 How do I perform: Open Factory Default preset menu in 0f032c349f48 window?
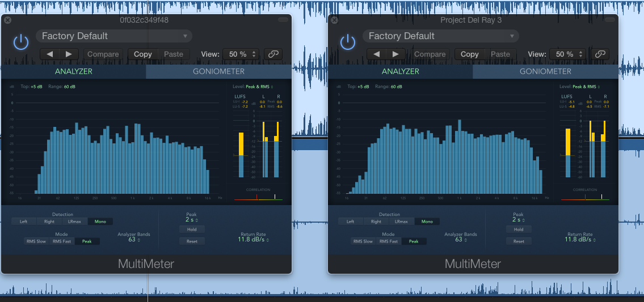point(114,36)
